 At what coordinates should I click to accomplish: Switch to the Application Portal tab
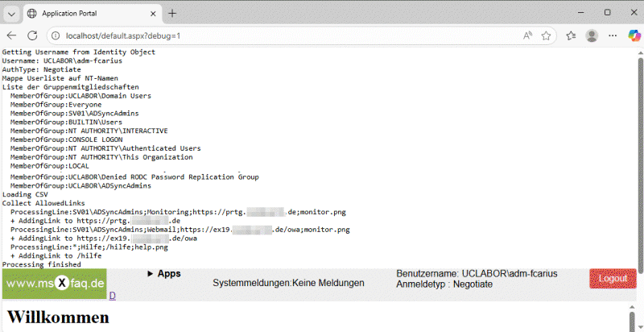point(80,13)
